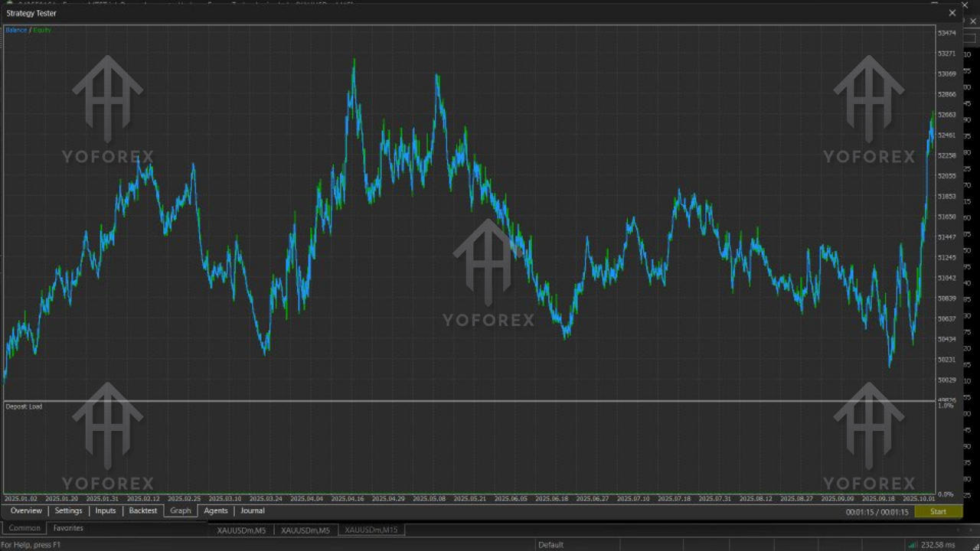Image resolution: width=980 pixels, height=551 pixels.
Task: Click the tab scroll right arrow
Action: pos(971,529)
